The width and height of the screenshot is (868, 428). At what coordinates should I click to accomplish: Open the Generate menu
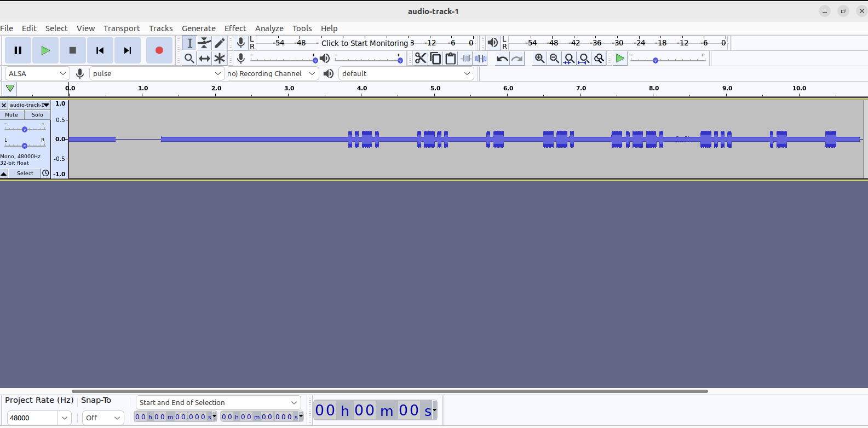point(198,28)
